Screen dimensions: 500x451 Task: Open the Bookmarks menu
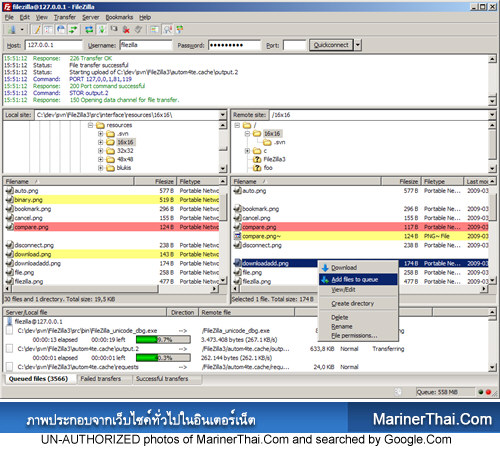[119, 17]
